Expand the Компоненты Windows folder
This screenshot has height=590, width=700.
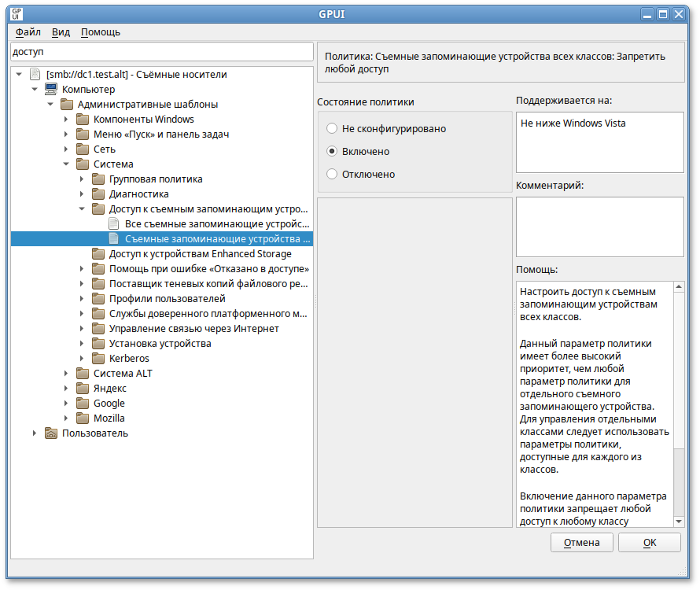click(66, 120)
